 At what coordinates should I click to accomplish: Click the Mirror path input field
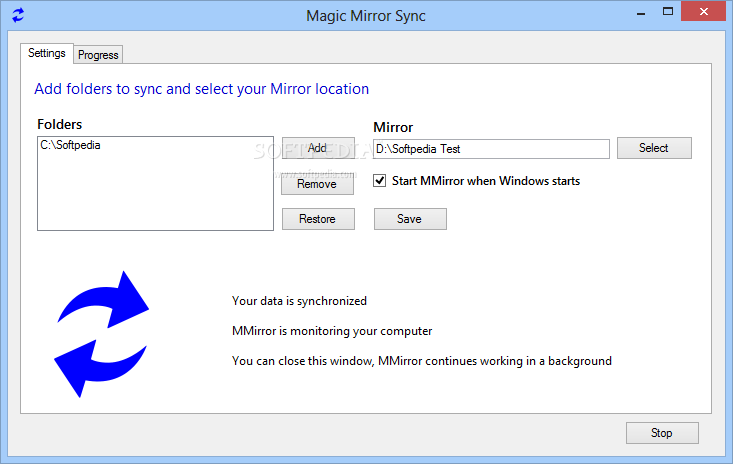pyautogui.click(x=491, y=149)
